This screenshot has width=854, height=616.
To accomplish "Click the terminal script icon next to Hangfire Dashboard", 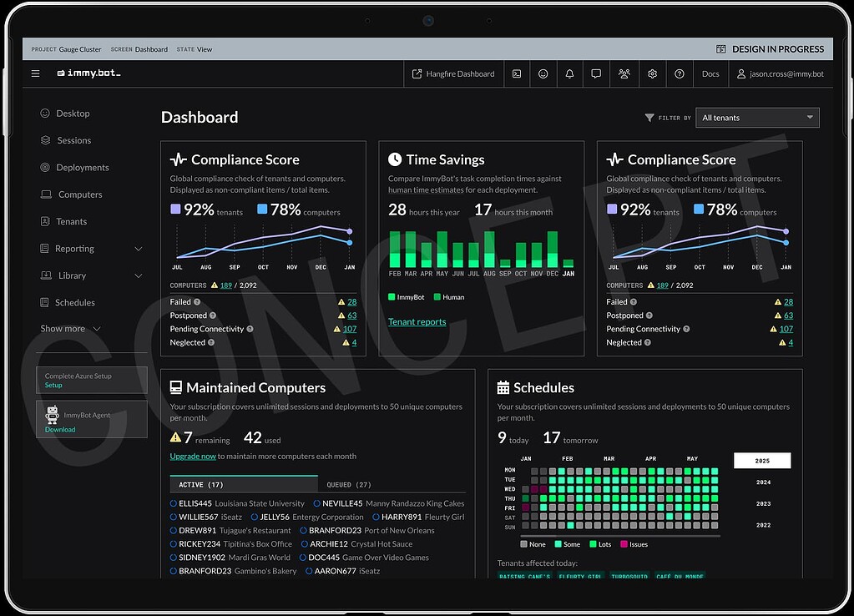I will pyautogui.click(x=517, y=73).
